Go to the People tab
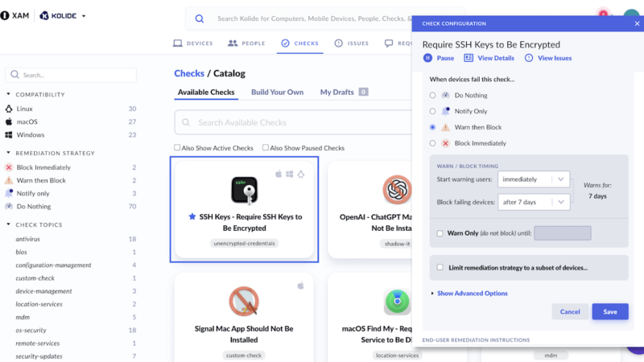The height and width of the screenshot is (362, 644). [246, 43]
